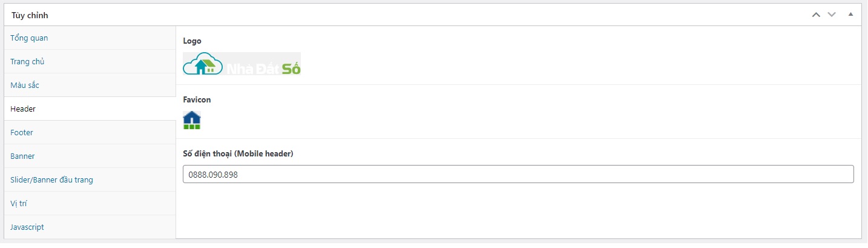Focus the mobile header phone number field
Viewport: 868px width, 248px height.
(518, 175)
